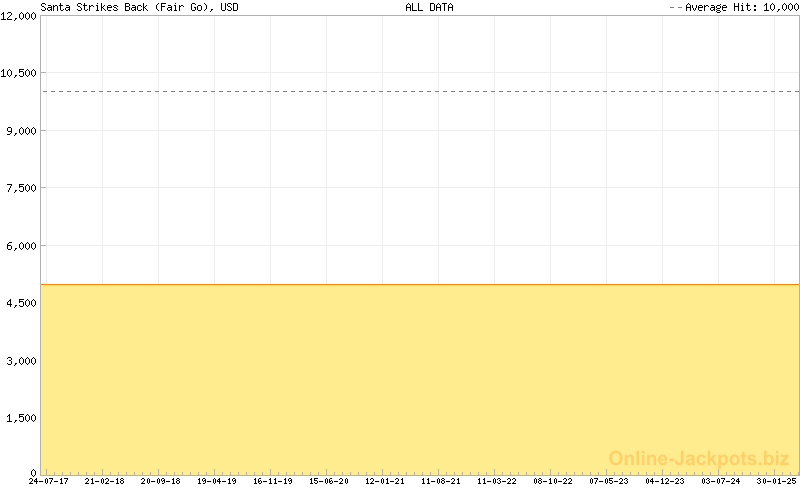Select the 08-10-22 date label
This screenshot has height=490, width=800.
552,481
